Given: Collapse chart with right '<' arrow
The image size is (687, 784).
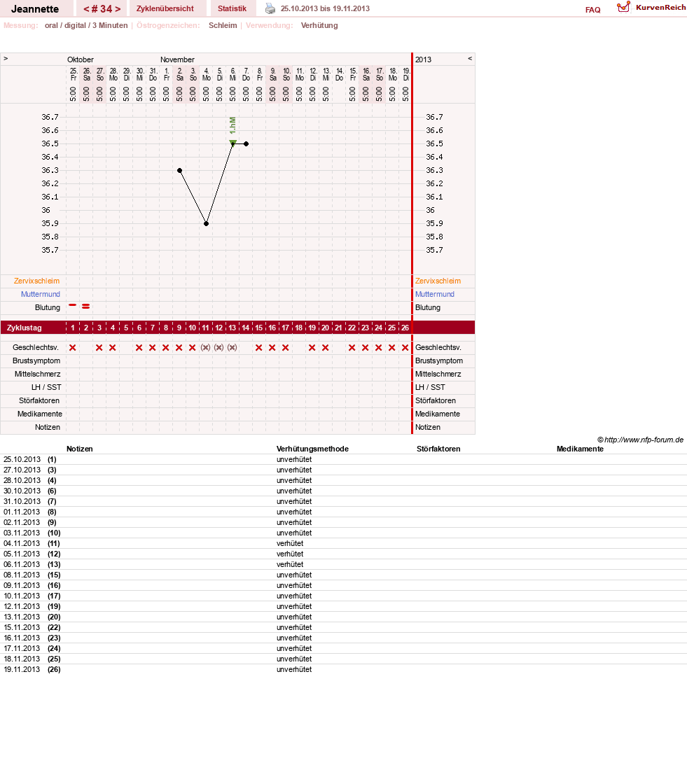Looking at the screenshot, I should coord(470,59).
